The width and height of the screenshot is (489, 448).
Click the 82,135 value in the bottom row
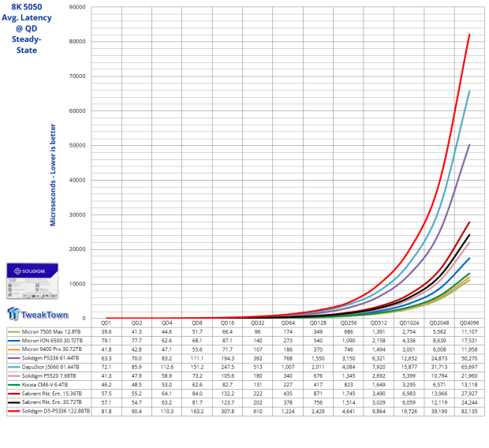pyautogui.click(x=469, y=412)
